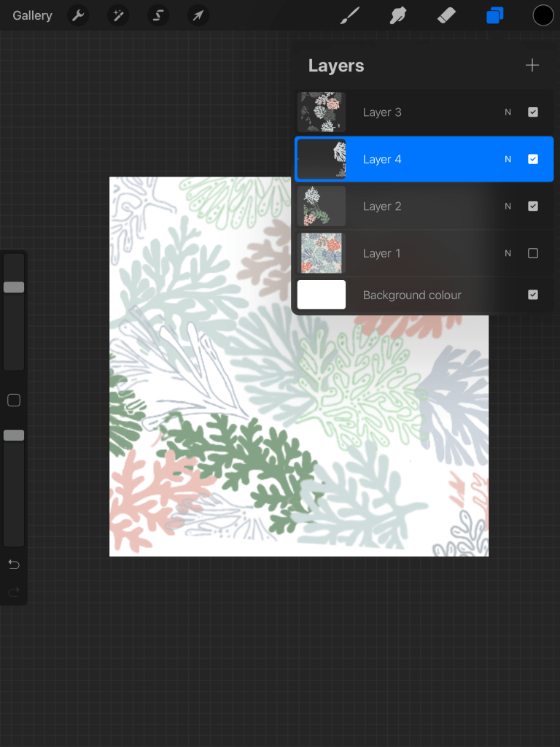Open the Actions wrench menu

coord(78,15)
